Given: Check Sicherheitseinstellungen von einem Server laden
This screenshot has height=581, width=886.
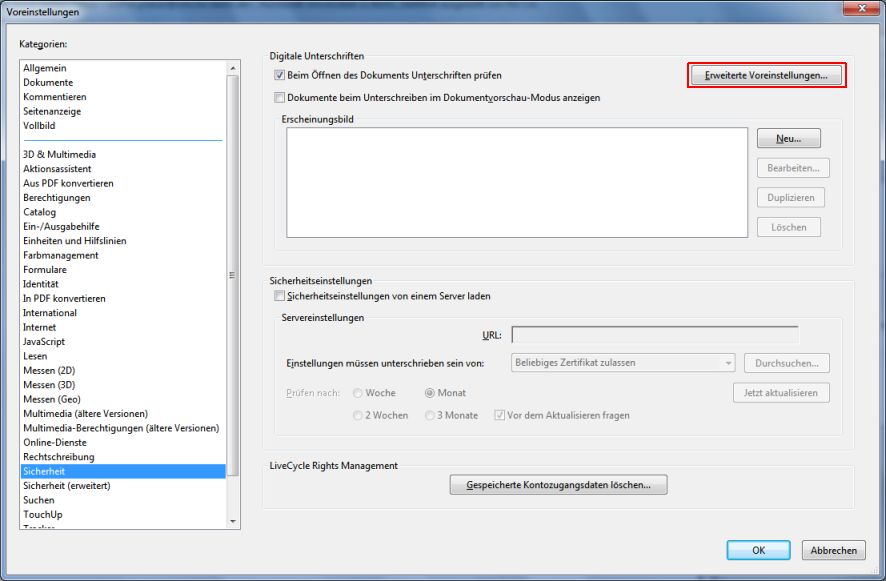Looking at the screenshot, I should [280, 297].
